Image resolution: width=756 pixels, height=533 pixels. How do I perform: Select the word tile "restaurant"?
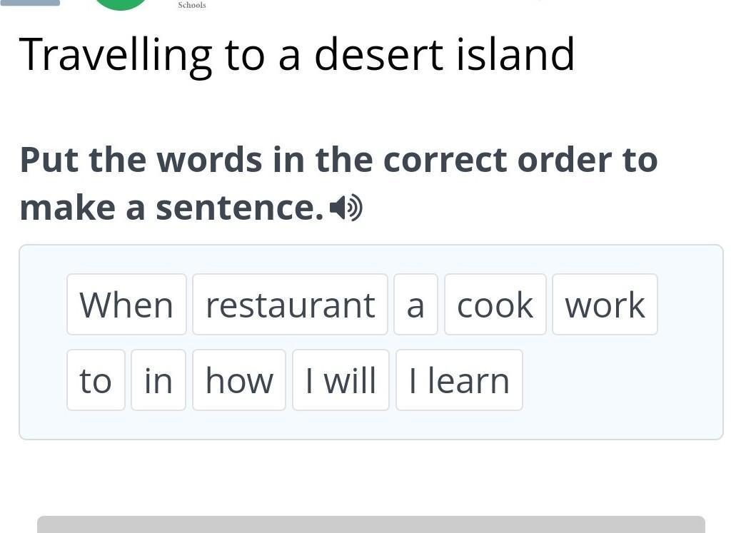tap(291, 305)
